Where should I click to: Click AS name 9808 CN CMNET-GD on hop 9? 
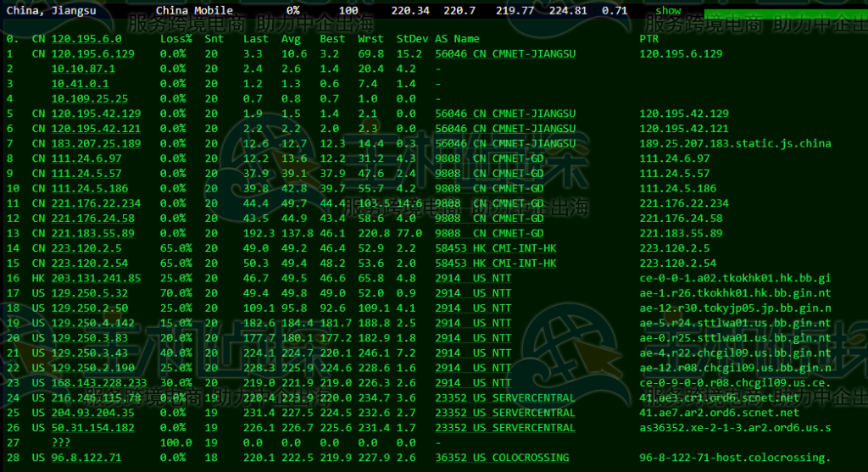click(x=489, y=173)
